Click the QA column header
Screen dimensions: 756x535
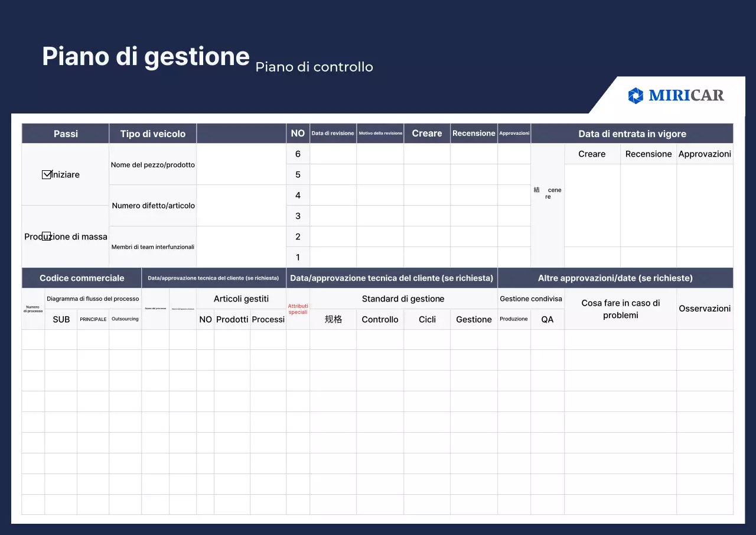tap(547, 319)
